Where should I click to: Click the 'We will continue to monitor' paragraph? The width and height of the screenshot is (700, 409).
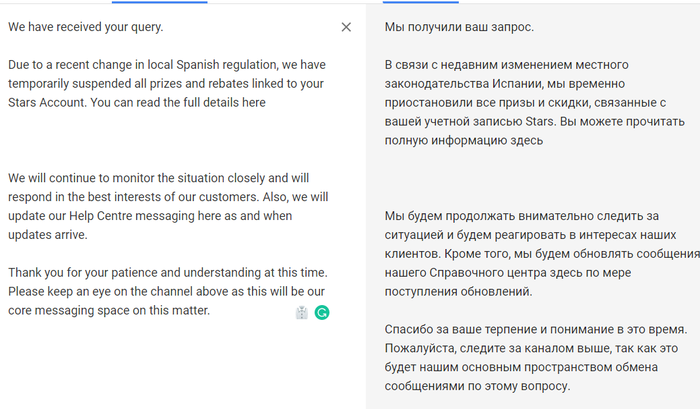[168, 206]
